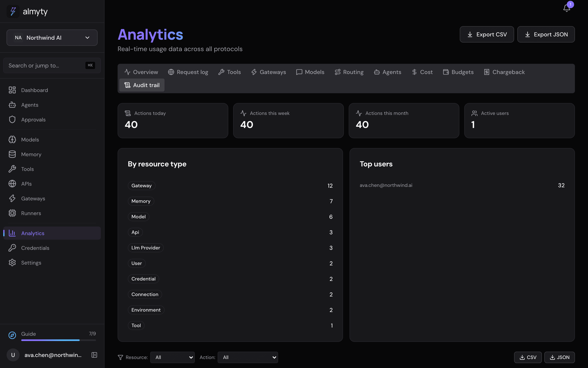Switch to the Overview tab
The height and width of the screenshot is (368, 588).
coord(141,72)
